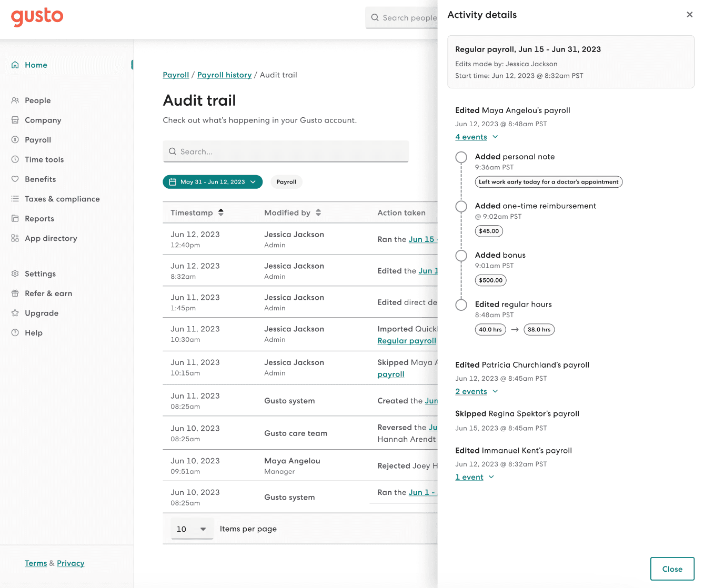Open Company menu item
Screen dimensions: 704x588
click(x=43, y=120)
